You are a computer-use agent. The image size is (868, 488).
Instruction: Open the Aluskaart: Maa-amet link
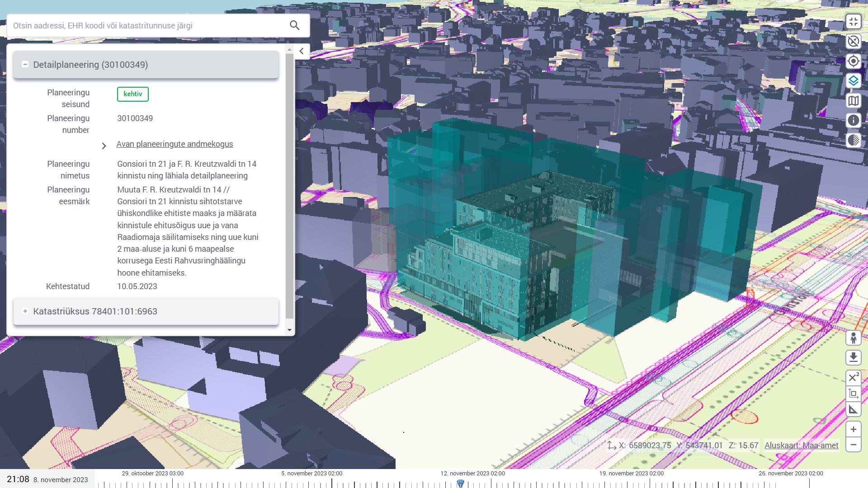801,446
